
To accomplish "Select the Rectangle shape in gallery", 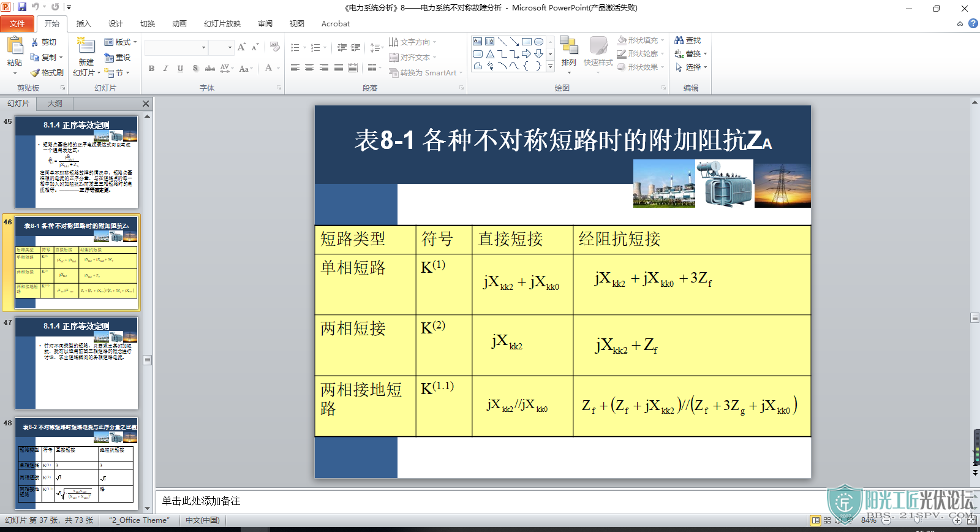I will (x=527, y=42).
